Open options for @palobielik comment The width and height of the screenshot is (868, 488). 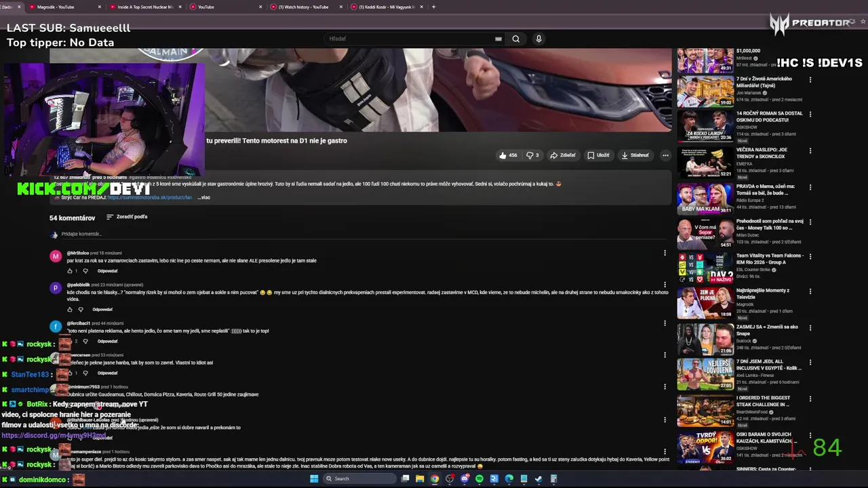click(x=665, y=285)
